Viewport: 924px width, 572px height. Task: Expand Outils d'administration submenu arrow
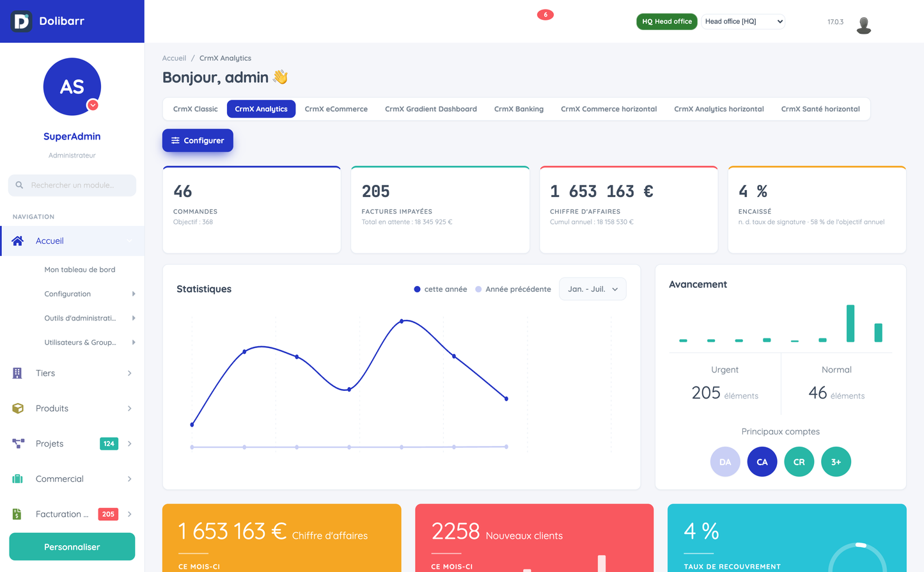click(x=134, y=318)
